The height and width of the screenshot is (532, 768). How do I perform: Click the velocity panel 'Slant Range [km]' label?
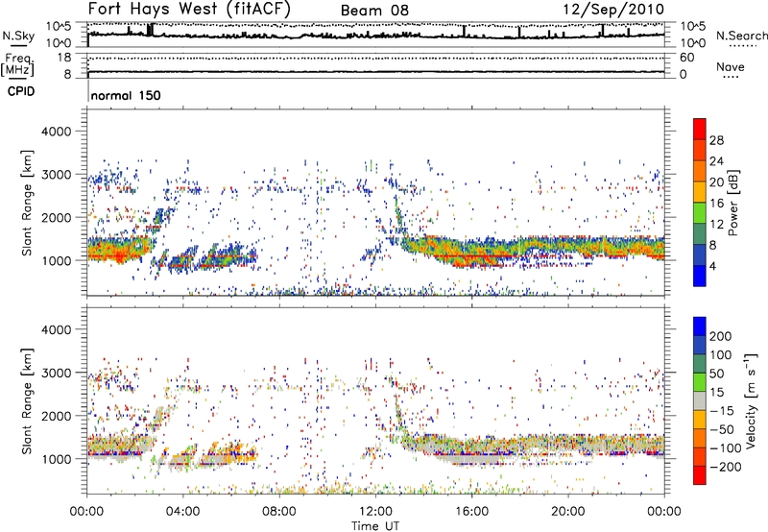tap(27, 401)
